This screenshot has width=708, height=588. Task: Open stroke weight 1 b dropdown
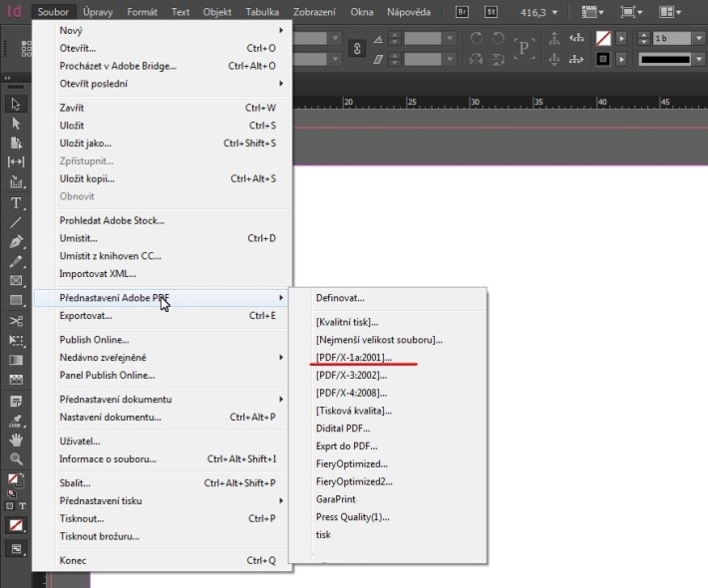699,38
